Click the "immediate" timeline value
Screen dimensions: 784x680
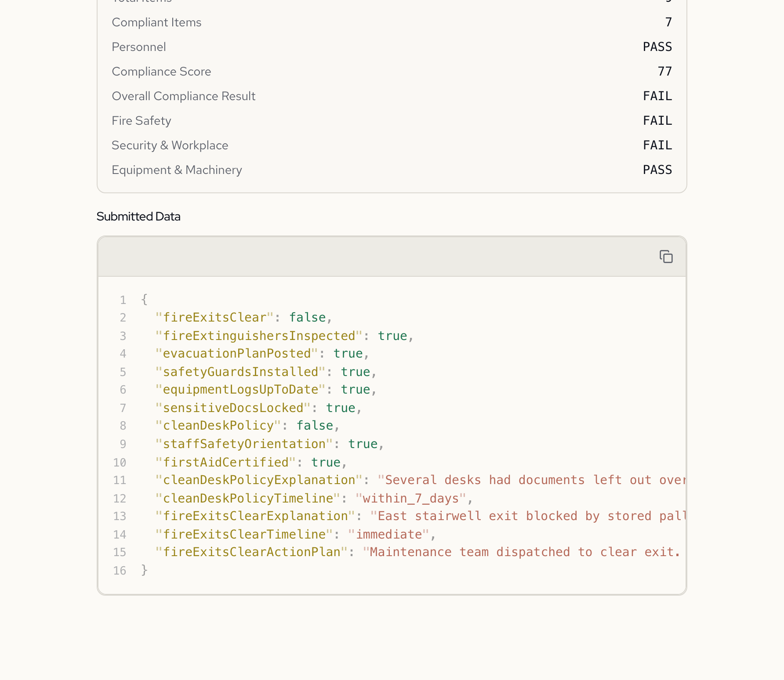[388, 535]
